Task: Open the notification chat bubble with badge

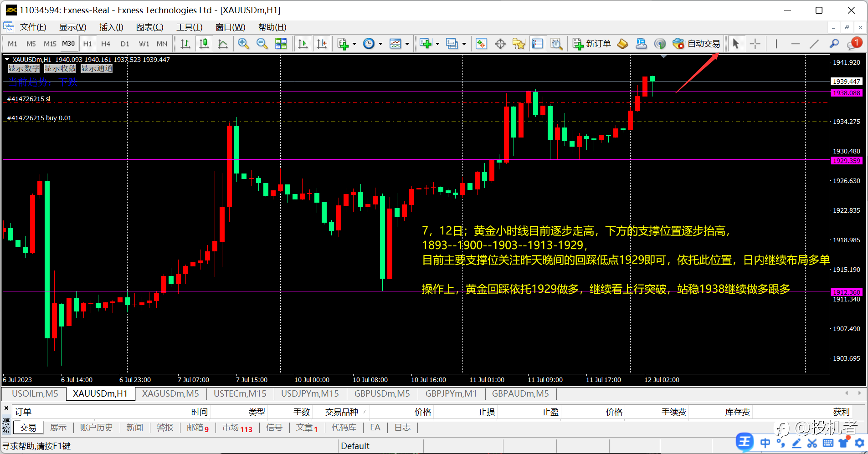Action: click(x=854, y=44)
